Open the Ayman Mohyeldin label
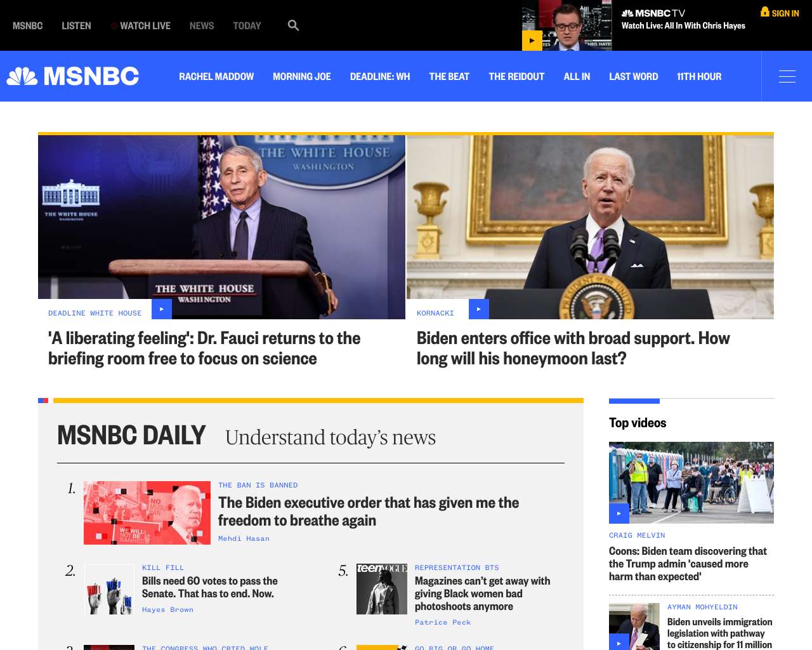 [x=702, y=607]
